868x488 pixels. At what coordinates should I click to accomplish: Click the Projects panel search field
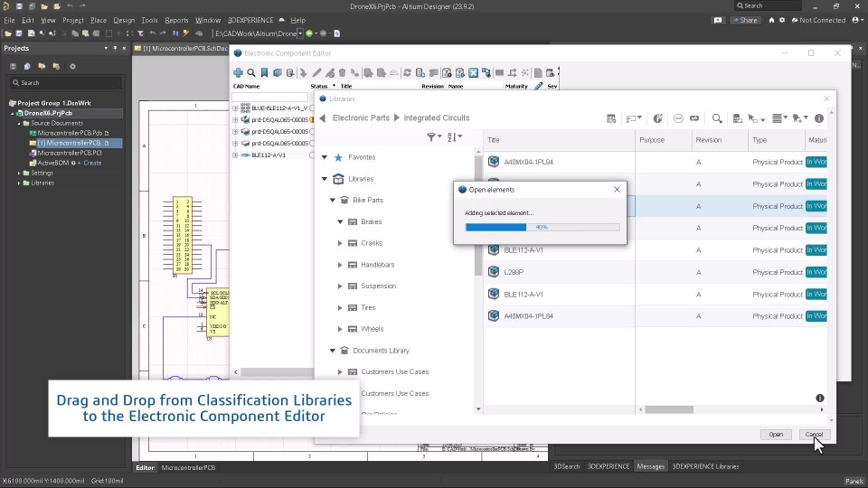[66, 83]
